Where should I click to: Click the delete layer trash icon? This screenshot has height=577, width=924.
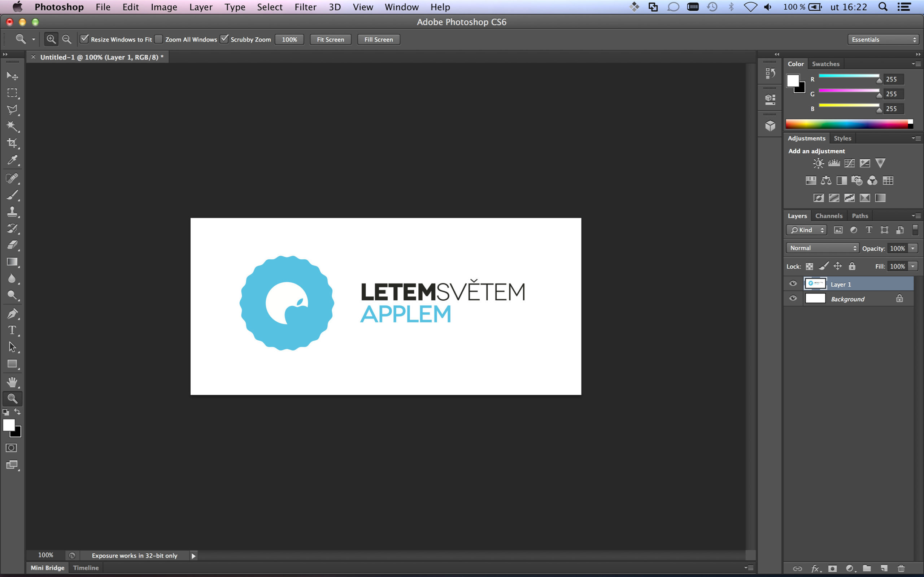coord(902,568)
